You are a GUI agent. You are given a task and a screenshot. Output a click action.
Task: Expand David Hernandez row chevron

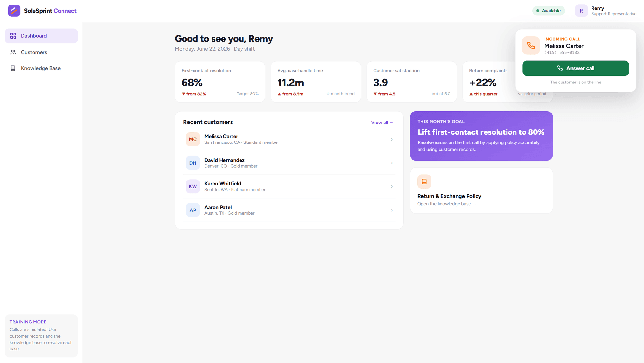tap(392, 163)
